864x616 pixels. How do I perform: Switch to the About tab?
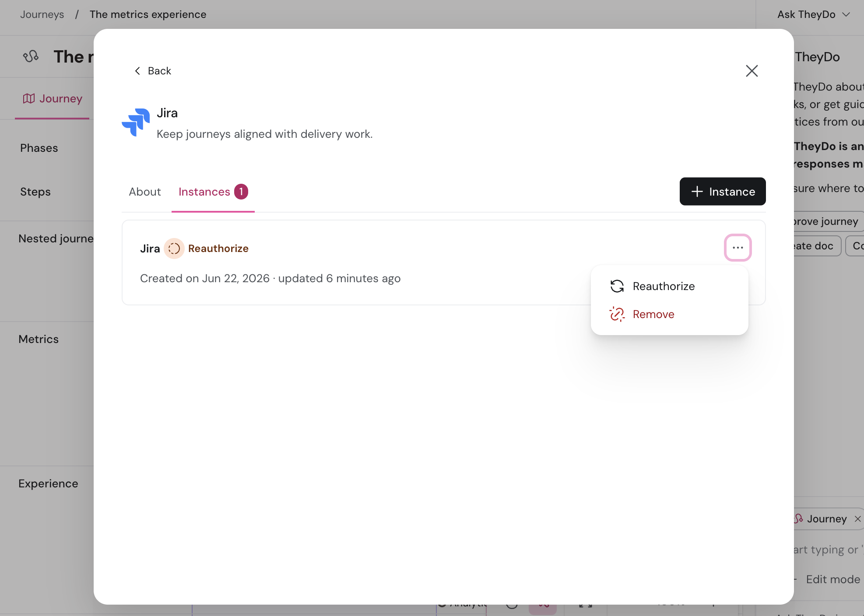pos(144,192)
